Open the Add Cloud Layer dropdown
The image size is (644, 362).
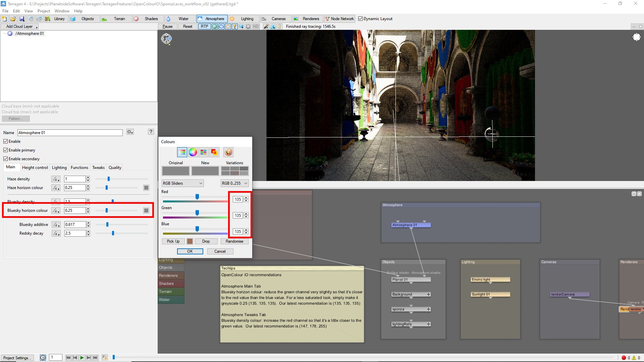[19, 26]
